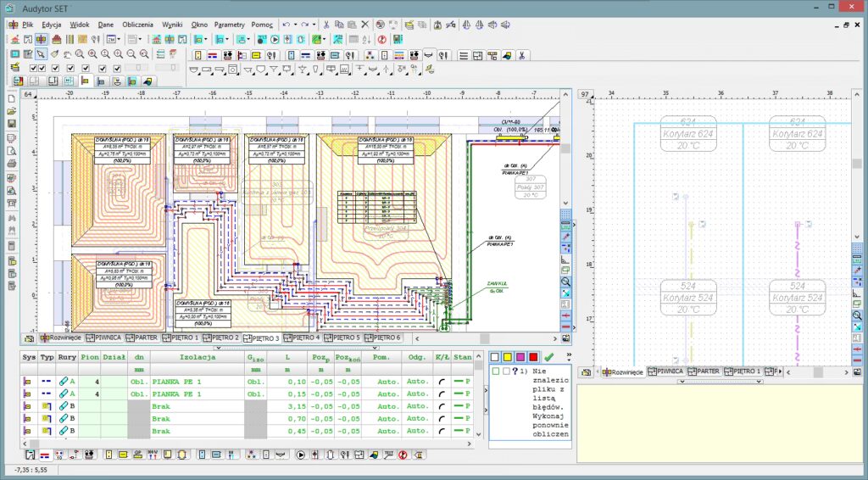Click the Undo arrow icon

[x=287, y=25]
